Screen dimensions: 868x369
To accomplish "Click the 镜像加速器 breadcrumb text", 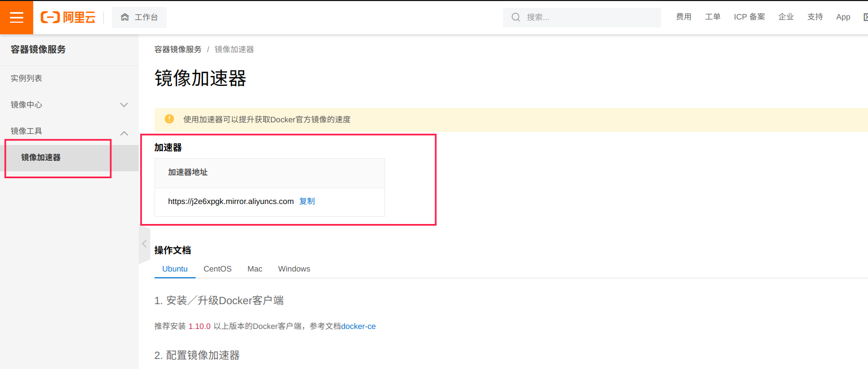I will click(234, 49).
